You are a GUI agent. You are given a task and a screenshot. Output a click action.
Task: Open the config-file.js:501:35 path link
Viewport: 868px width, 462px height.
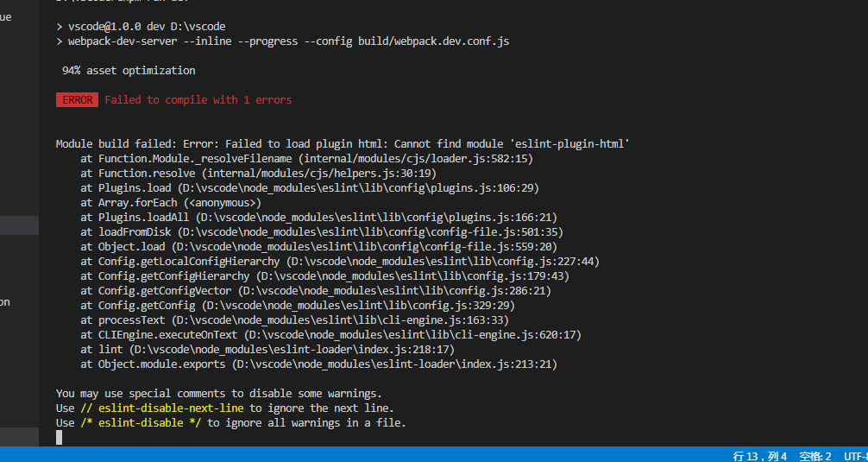(370, 232)
